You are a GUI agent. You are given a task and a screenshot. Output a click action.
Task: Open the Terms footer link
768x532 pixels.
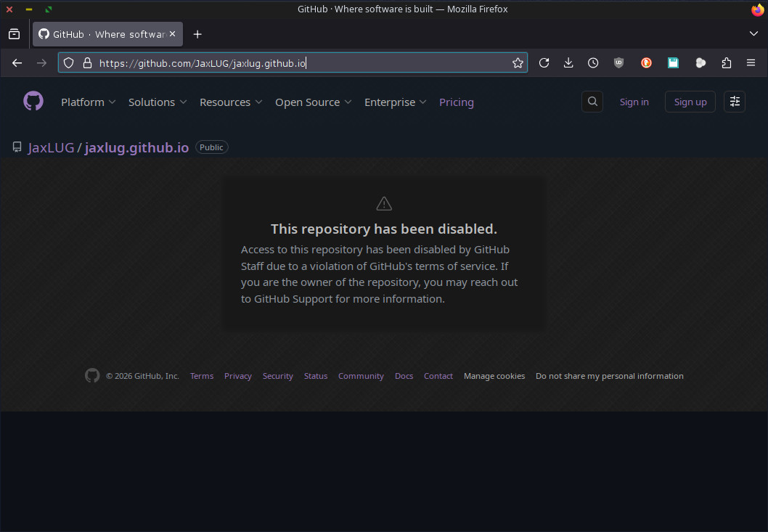tap(202, 376)
